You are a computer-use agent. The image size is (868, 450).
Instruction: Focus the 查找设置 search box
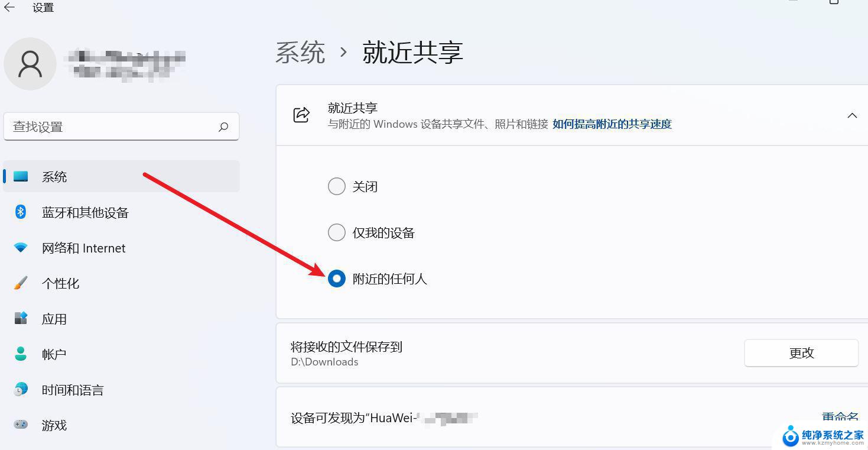click(x=121, y=127)
